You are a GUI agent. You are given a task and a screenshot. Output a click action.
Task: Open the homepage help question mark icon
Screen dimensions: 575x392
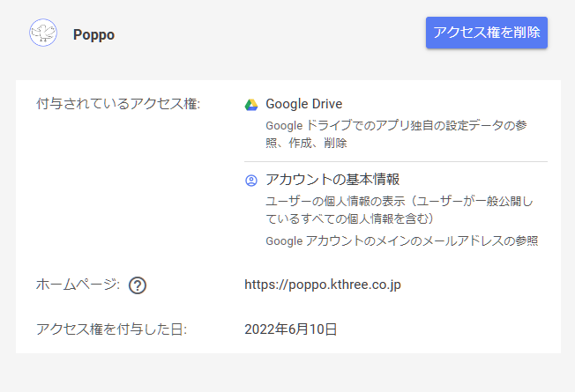tap(138, 285)
